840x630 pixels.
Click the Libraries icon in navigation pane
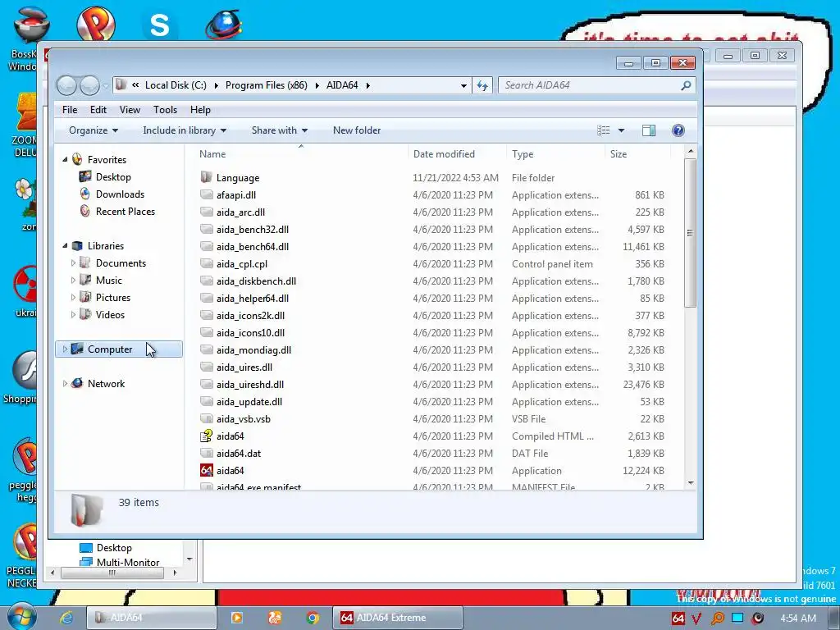pyautogui.click(x=77, y=245)
